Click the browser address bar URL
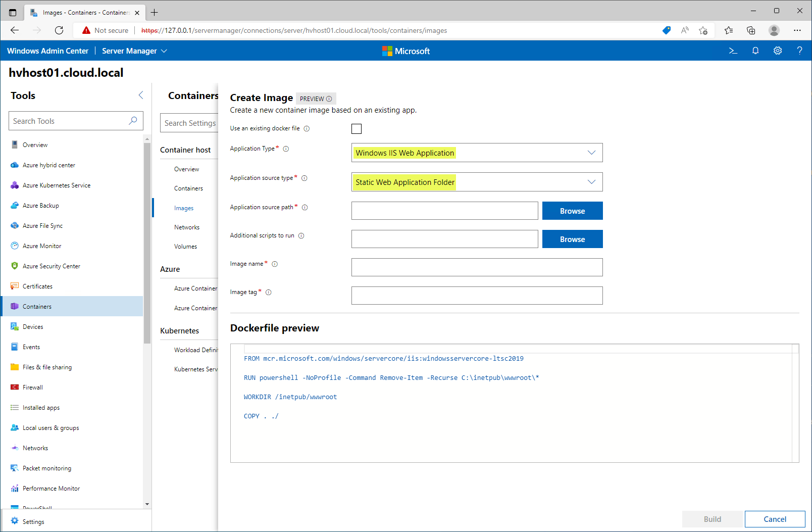This screenshot has height=532, width=812. [x=294, y=30]
